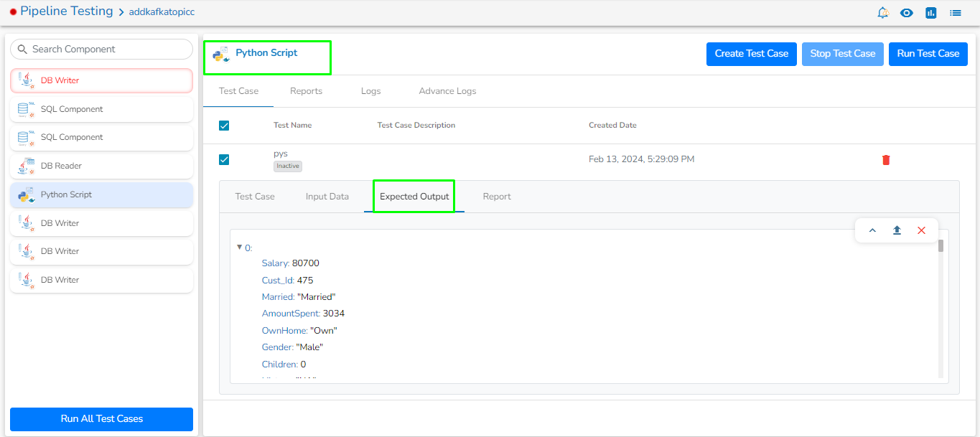Select the DB Writer below Python Script

point(101,223)
